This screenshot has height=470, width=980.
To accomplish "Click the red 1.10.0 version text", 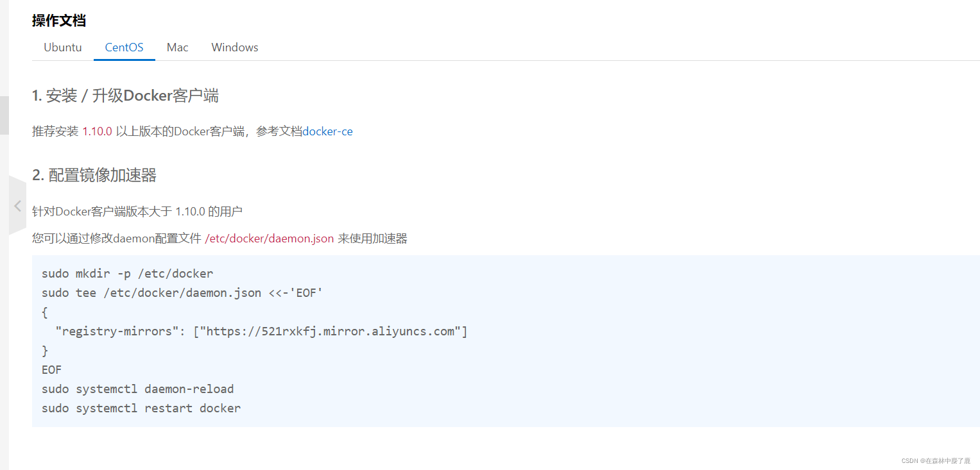I will point(97,131).
